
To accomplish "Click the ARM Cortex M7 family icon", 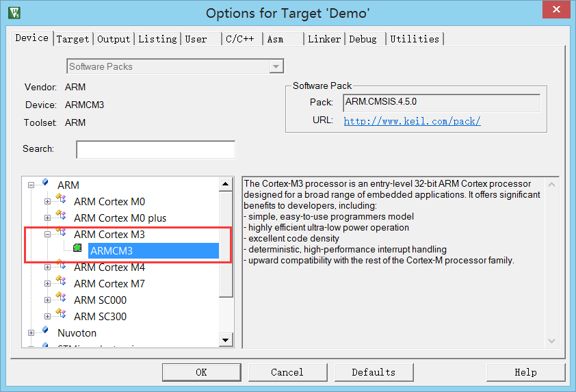I will (61, 282).
